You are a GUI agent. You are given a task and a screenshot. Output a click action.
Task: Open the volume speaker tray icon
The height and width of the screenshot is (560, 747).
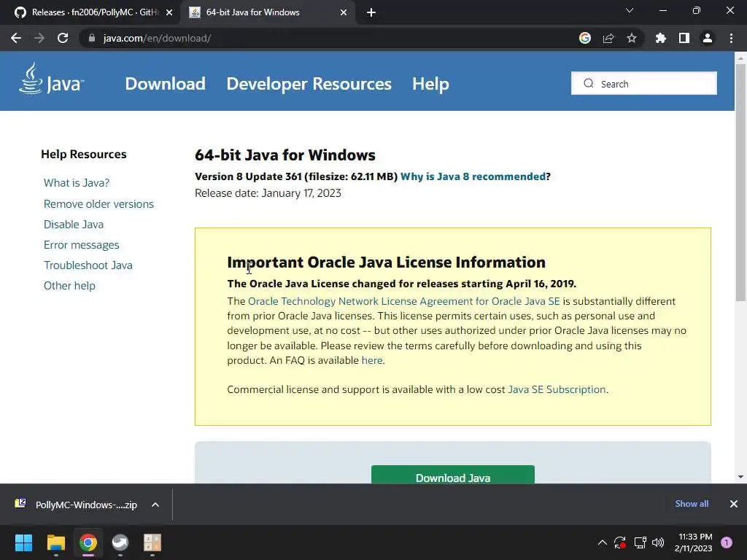[x=658, y=542]
